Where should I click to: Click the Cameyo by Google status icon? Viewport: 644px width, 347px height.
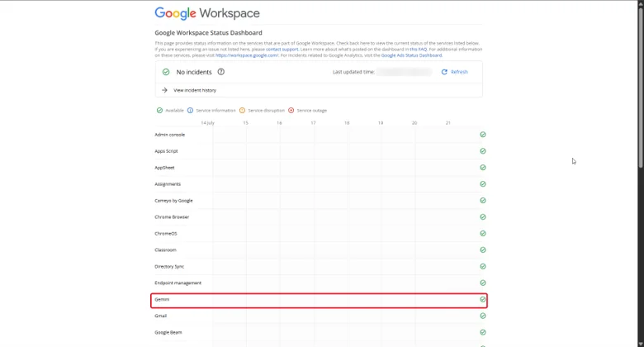pyautogui.click(x=483, y=200)
